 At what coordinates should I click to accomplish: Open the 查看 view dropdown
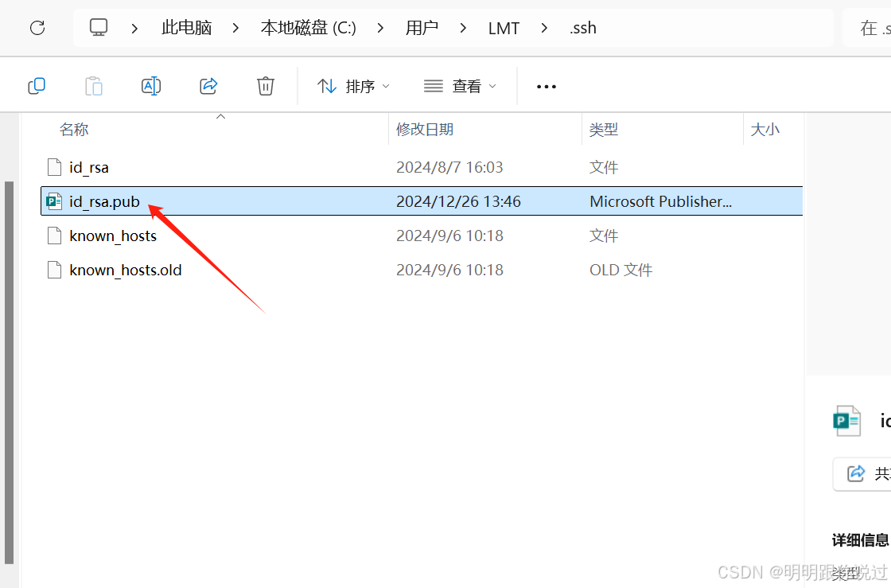[461, 87]
